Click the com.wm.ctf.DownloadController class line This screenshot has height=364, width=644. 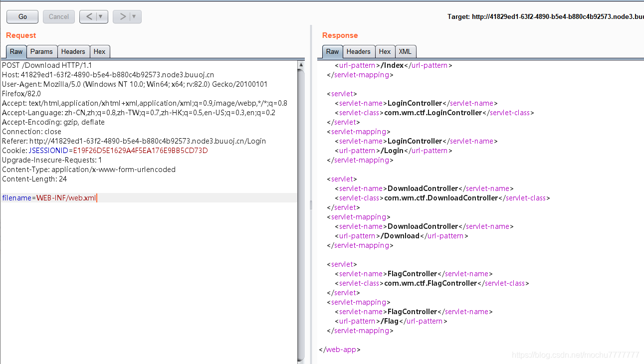coord(442,198)
